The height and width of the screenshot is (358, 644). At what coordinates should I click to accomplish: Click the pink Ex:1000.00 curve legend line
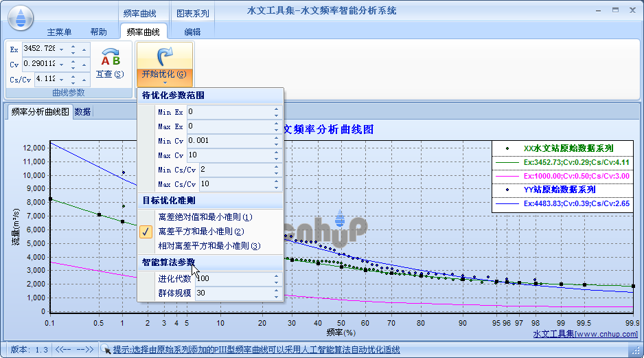[x=507, y=177]
